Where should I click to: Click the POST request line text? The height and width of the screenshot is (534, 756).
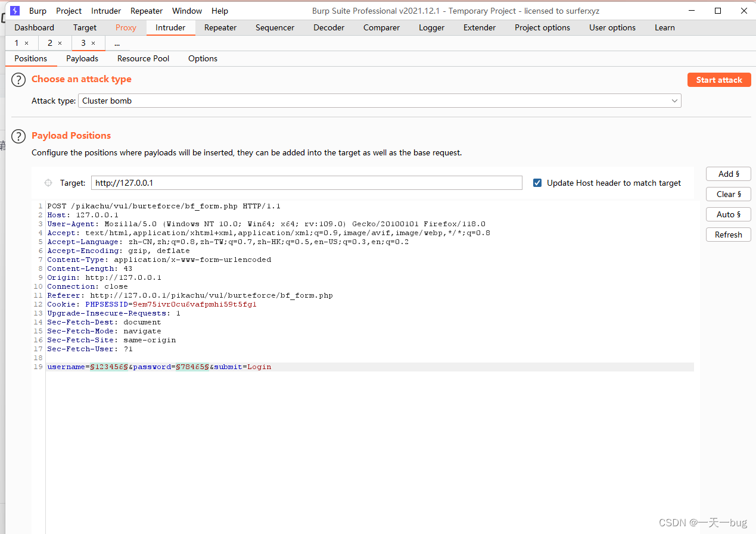164,206
